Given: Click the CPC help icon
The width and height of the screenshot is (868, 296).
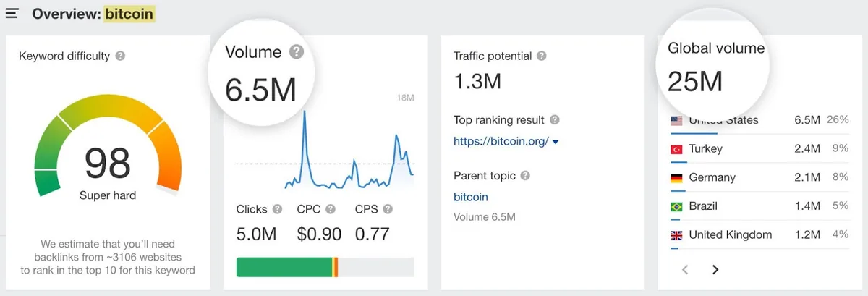Looking at the screenshot, I should coord(331,209).
